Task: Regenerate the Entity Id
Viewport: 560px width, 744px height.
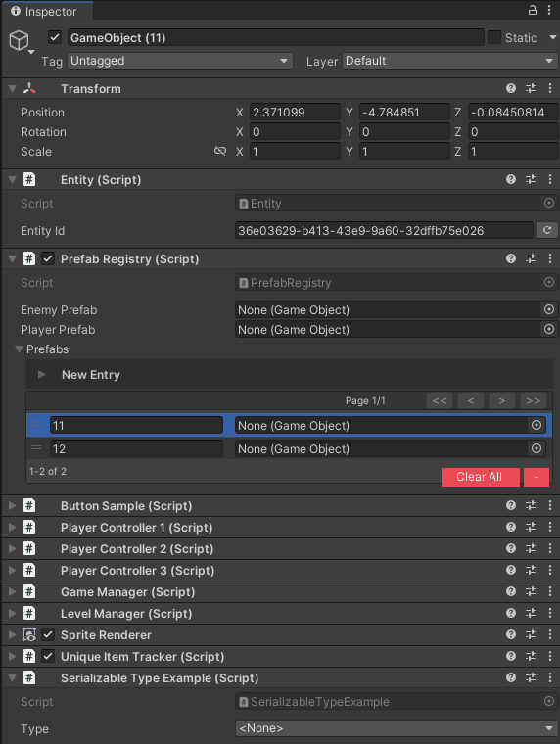Action: coord(546,230)
